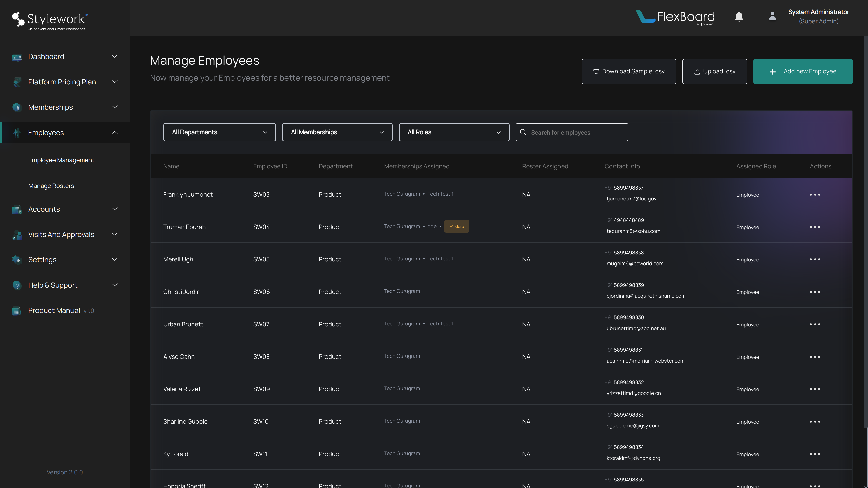Click the +1 More badge for Truman Eburah
Screen dimensions: 868x488
point(457,226)
